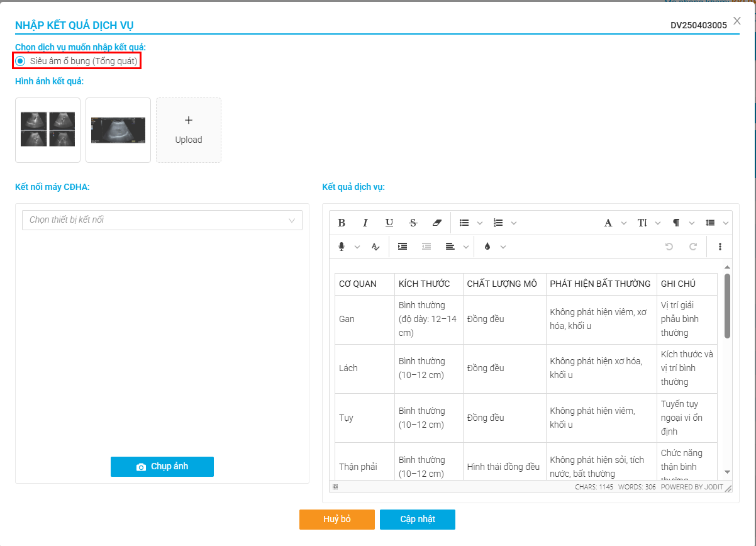Expand the text alignment dropdown arrow
The height and width of the screenshot is (546, 756).
coord(466,247)
